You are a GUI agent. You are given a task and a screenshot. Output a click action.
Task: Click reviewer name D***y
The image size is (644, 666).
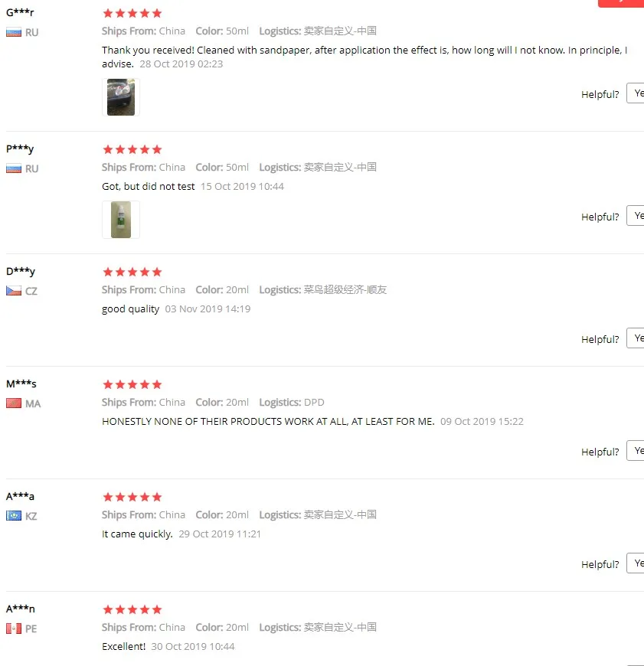[21, 272]
